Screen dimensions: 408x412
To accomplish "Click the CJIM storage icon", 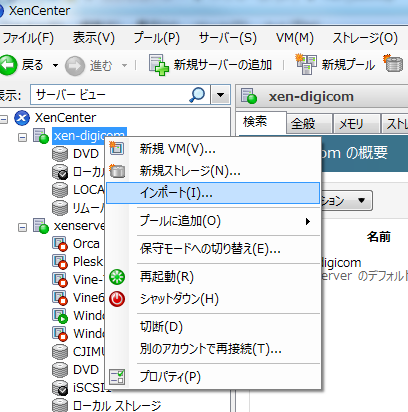I will [x=60, y=352].
